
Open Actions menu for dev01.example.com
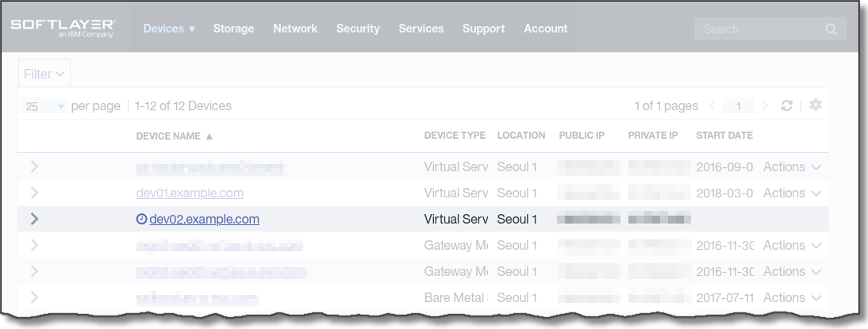click(792, 193)
